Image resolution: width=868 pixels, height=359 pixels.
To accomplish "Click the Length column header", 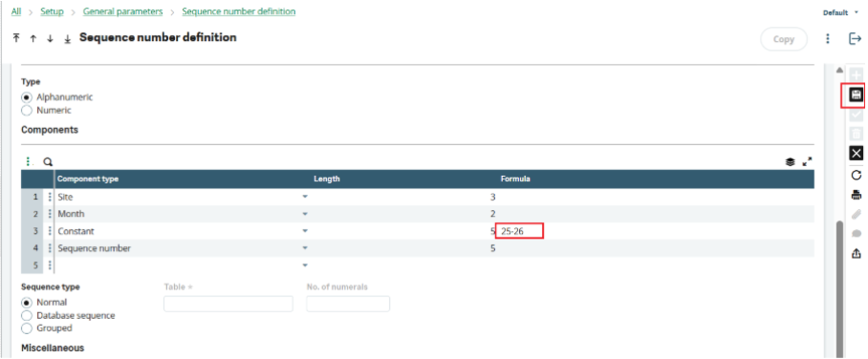I will pyautogui.click(x=327, y=179).
